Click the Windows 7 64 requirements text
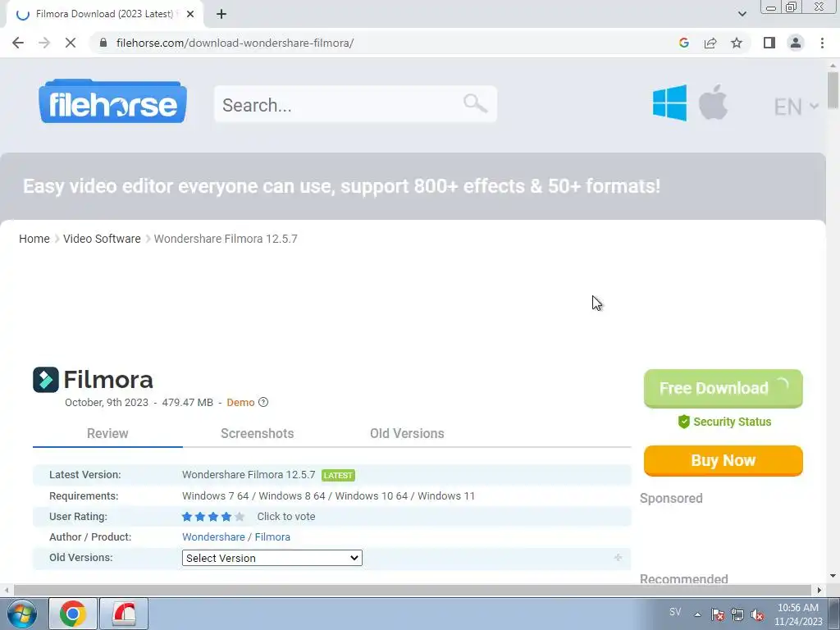 click(216, 496)
